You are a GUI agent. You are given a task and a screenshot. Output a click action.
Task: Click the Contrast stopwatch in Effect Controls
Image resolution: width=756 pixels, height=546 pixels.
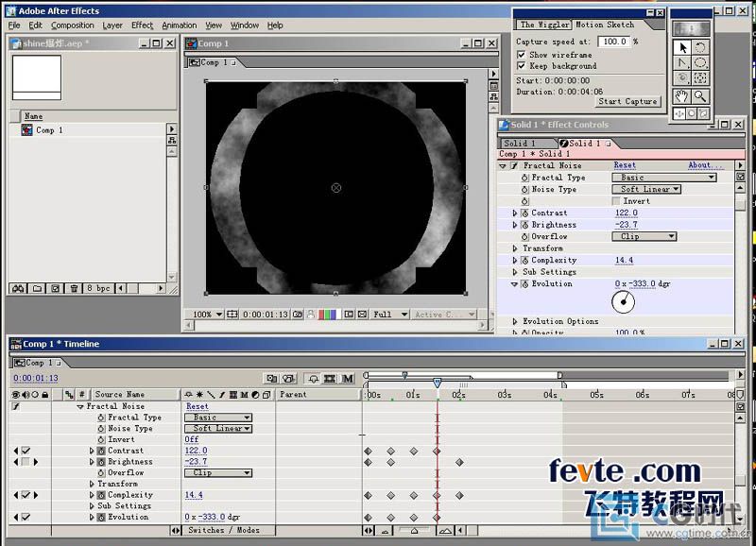[x=524, y=213]
